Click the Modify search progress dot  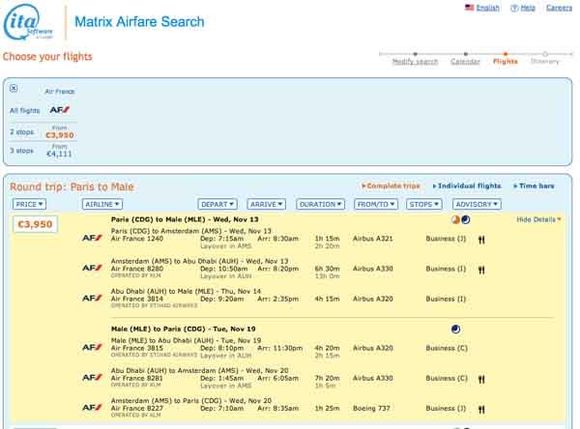tap(415, 54)
